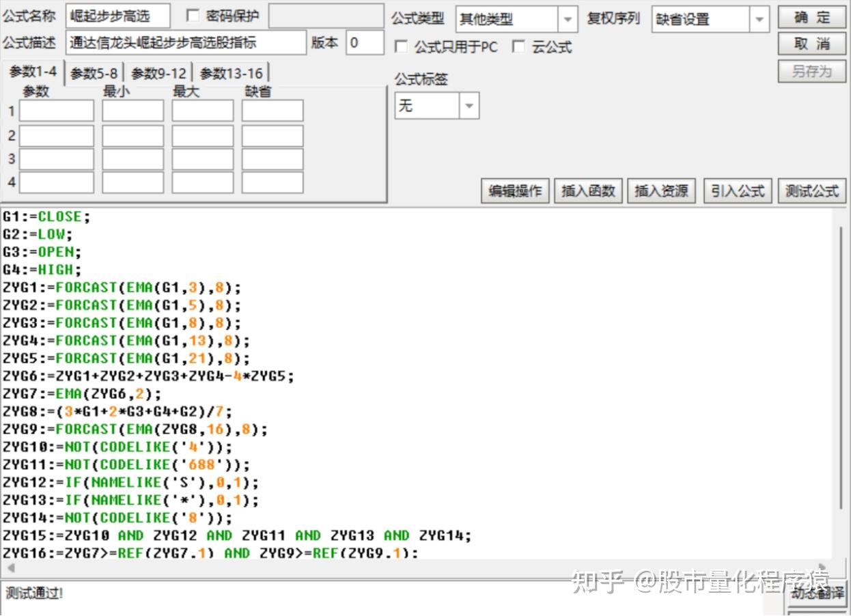Image resolution: width=851 pixels, height=616 pixels.
Task: Click the 公式描述 input field
Action: click(186, 42)
